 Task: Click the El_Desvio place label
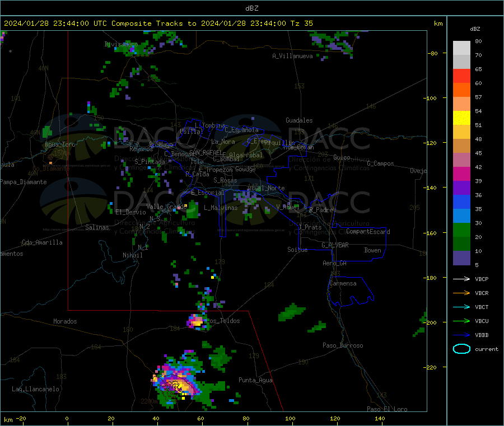pos(130,212)
